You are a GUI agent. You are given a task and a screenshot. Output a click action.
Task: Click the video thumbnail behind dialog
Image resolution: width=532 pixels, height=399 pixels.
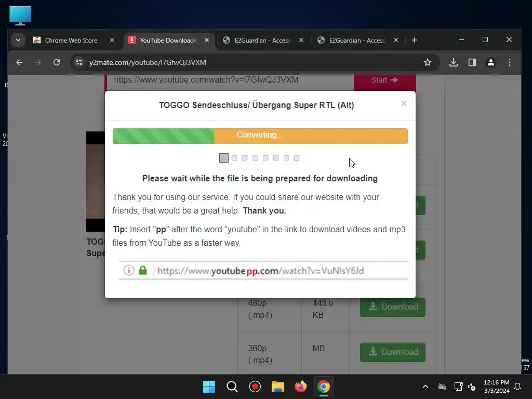96,181
